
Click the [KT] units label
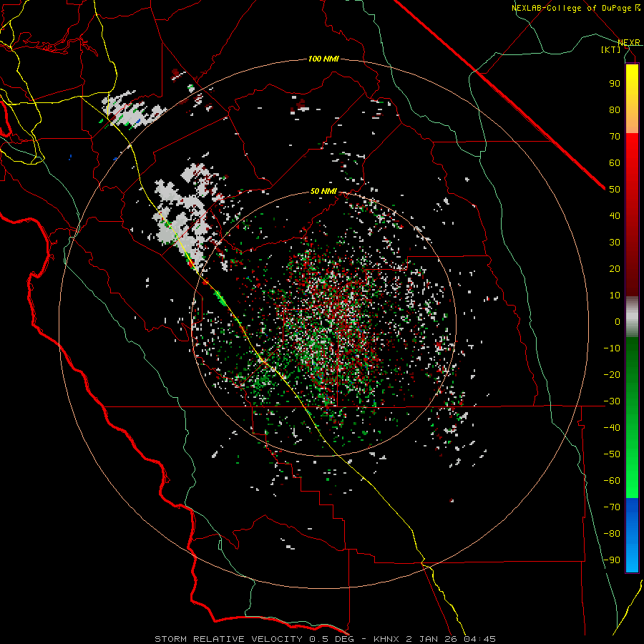(x=611, y=49)
